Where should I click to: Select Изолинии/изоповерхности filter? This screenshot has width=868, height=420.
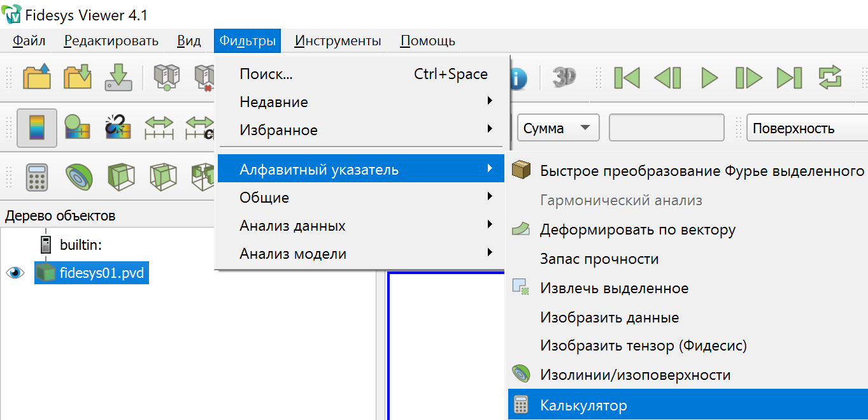tap(688, 375)
